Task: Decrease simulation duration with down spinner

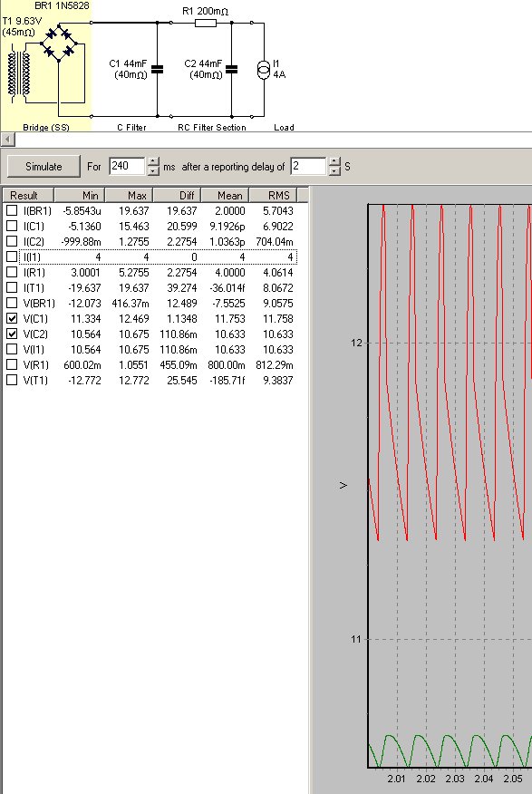Action: click(x=153, y=170)
